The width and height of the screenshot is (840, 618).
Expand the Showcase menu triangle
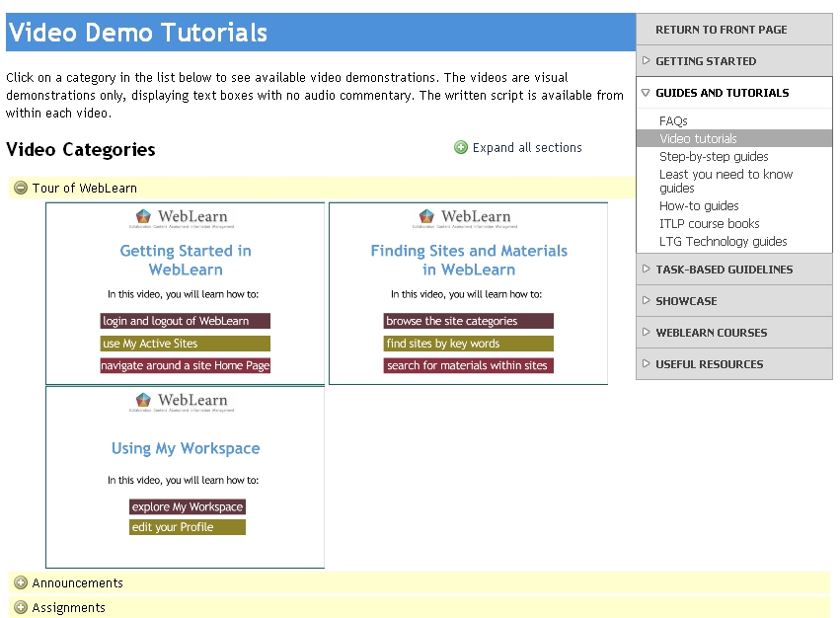[x=647, y=301]
